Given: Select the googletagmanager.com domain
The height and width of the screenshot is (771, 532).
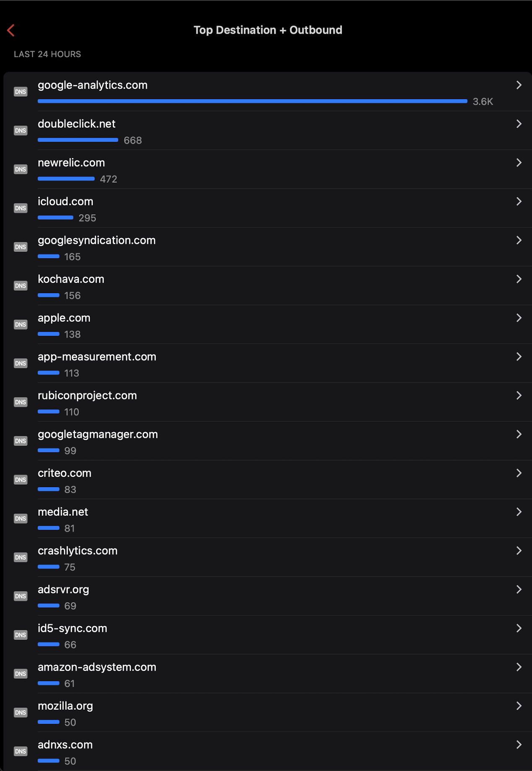Looking at the screenshot, I should point(98,434).
